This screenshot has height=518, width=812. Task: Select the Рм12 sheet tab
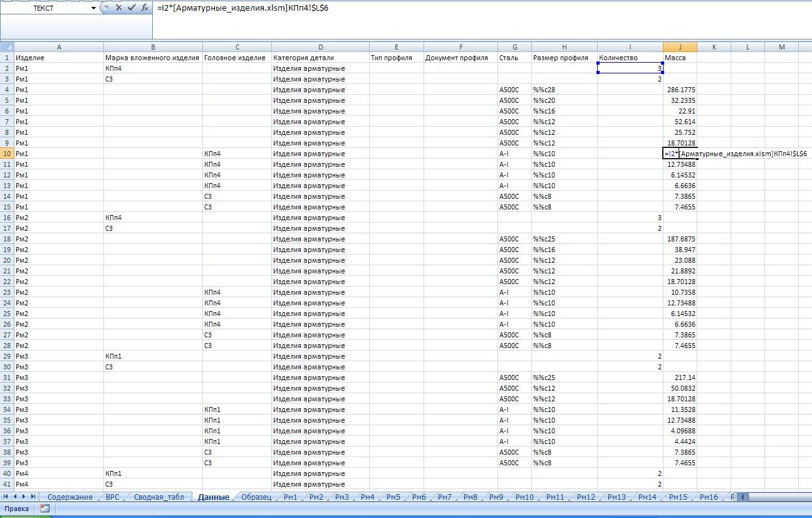pos(585,497)
